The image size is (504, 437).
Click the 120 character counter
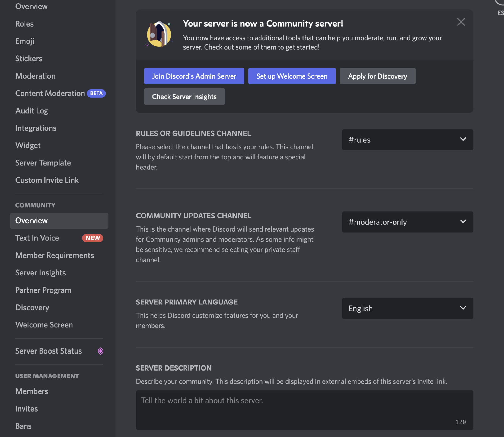pyautogui.click(x=461, y=422)
